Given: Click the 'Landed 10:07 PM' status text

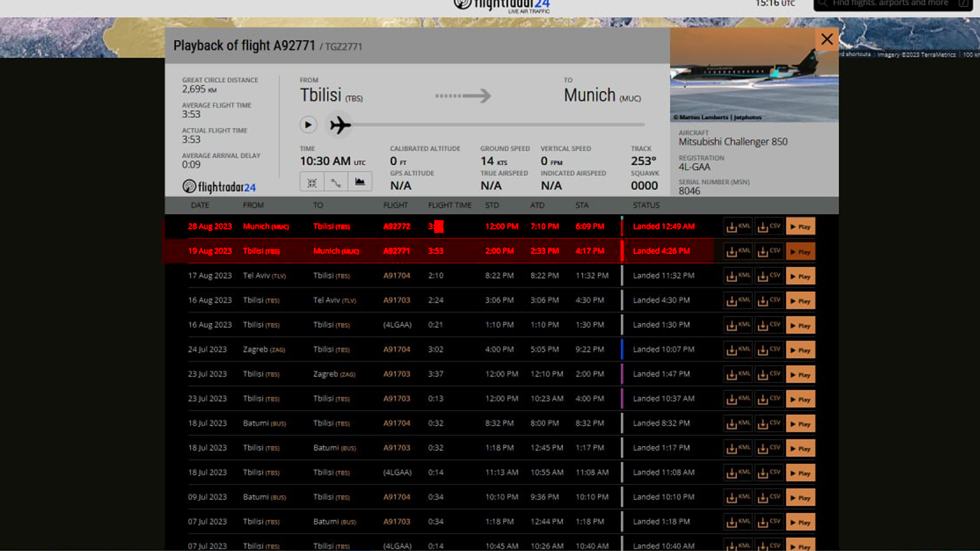Looking at the screenshot, I should point(664,349).
